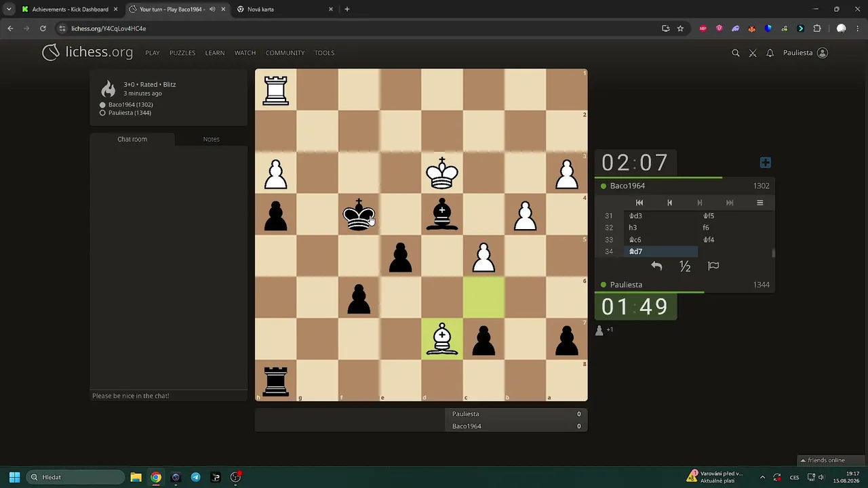Jump to first move in move list

point(639,203)
